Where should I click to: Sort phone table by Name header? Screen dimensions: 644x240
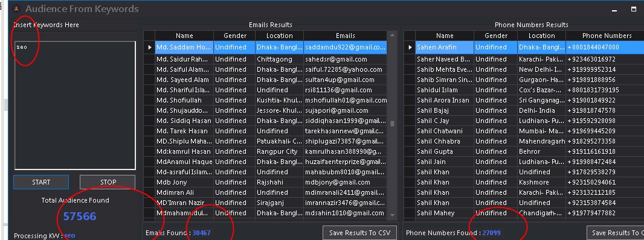tap(445, 36)
